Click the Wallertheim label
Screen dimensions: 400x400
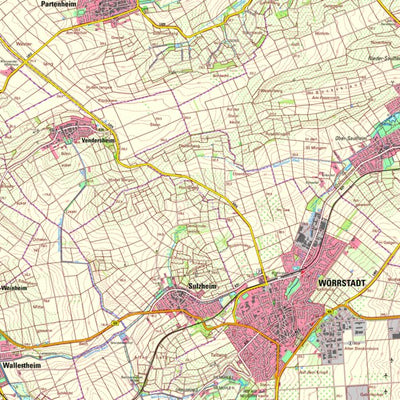point(22,365)
